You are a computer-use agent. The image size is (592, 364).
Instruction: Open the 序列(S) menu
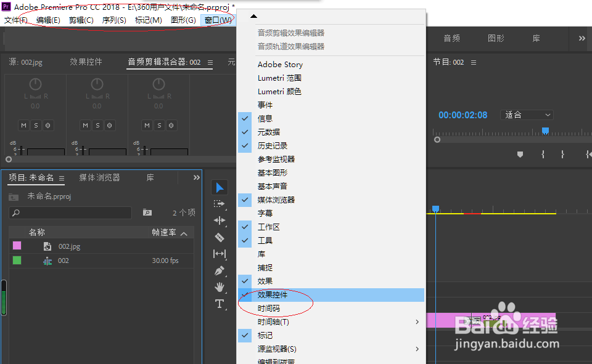click(x=113, y=20)
